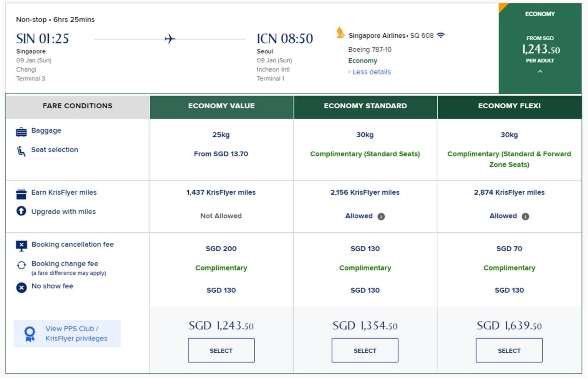Image resolution: width=588 pixels, height=378 pixels.
Task: Click the Economy Standard upgrade info icon
Action: pos(381,216)
